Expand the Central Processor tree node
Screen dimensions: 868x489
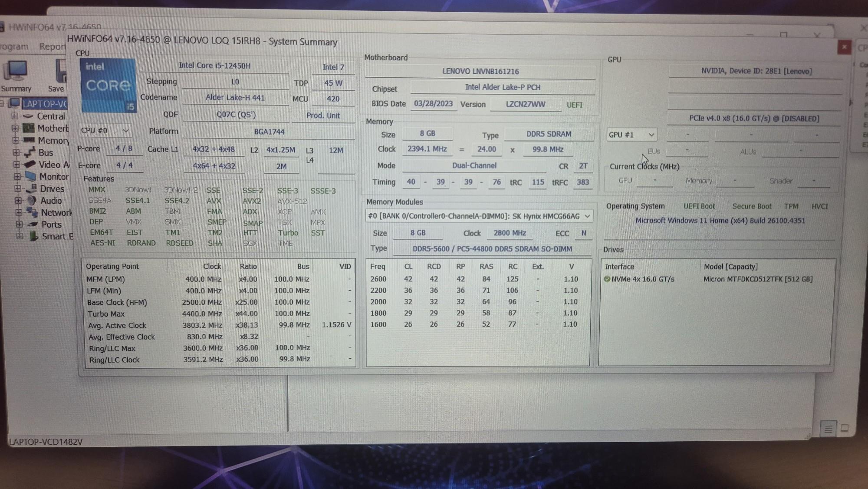coord(15,116)
